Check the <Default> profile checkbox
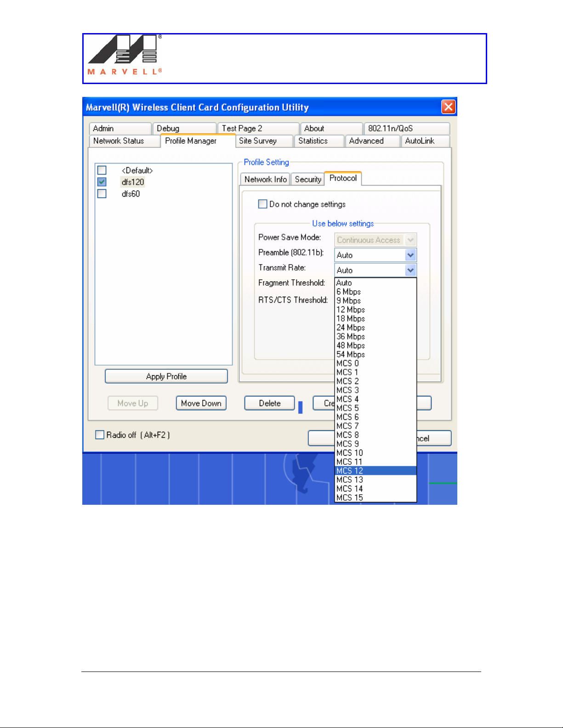Image resolution: width=563 pixels, height=728 pixels. [102, 170]
